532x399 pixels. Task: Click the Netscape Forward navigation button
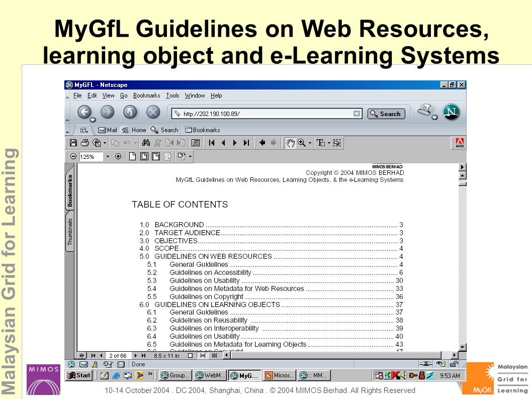(x=107, y=112)
